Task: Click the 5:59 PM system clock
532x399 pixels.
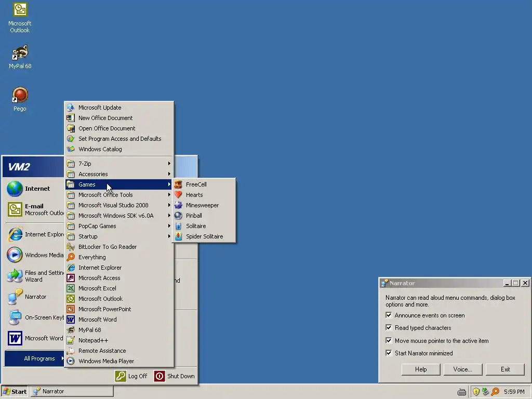Action: (514, 392)
